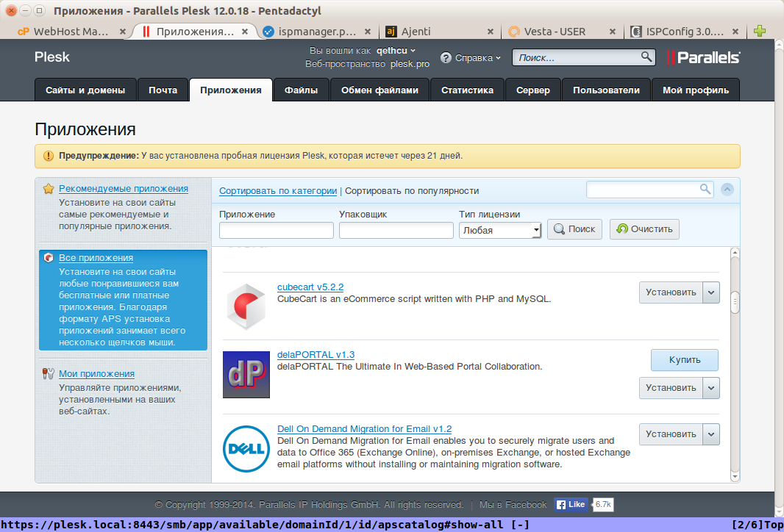The width and height of the screenshot is (784, 532).
Task: Go to the Статистика tab
Action: point(467,90)
